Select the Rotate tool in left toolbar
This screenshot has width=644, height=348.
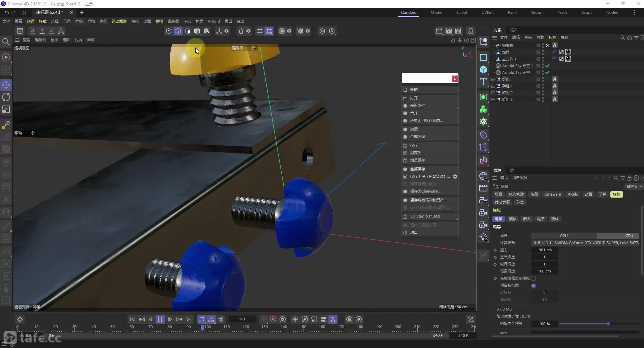(x=6, y=97)
